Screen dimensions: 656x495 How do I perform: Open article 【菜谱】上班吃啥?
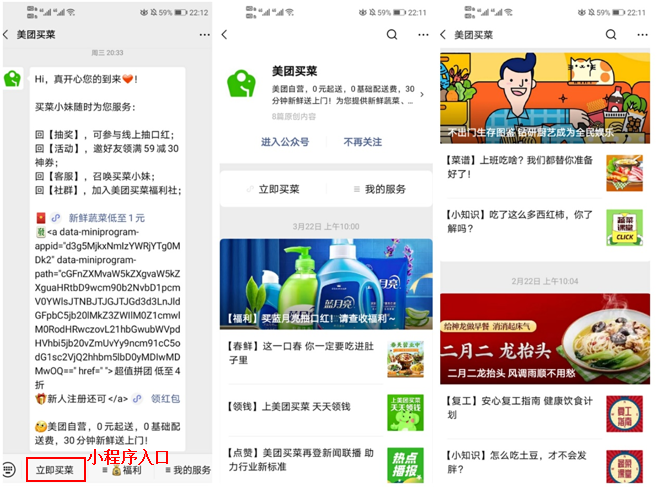[x=520, y=167]
